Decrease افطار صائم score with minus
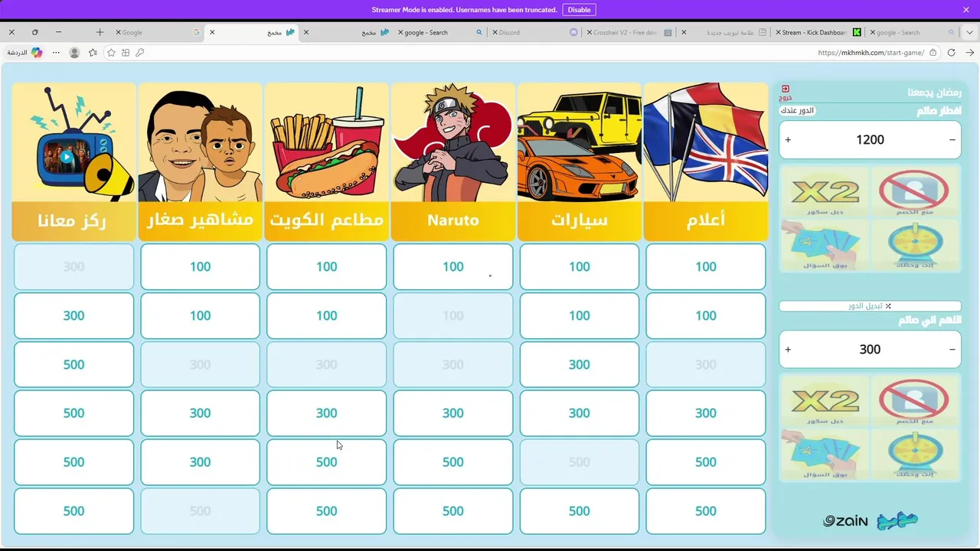This screenshot has width=980, height=551. click(952, 140)
